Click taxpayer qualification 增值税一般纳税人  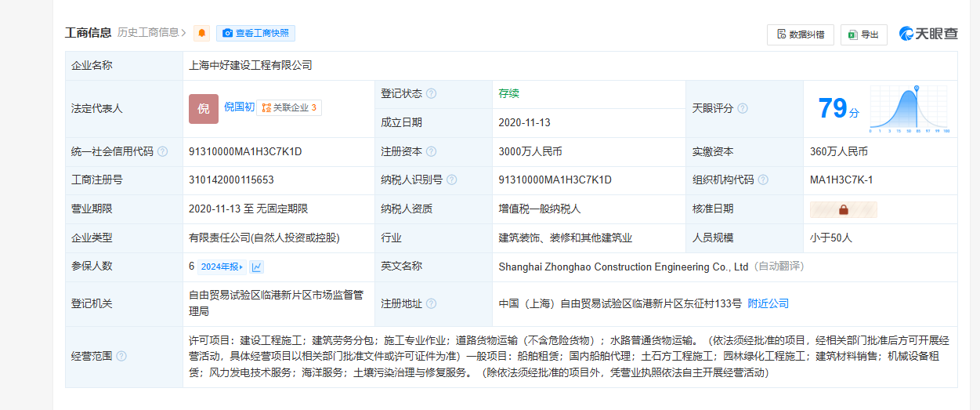[540, 209]
